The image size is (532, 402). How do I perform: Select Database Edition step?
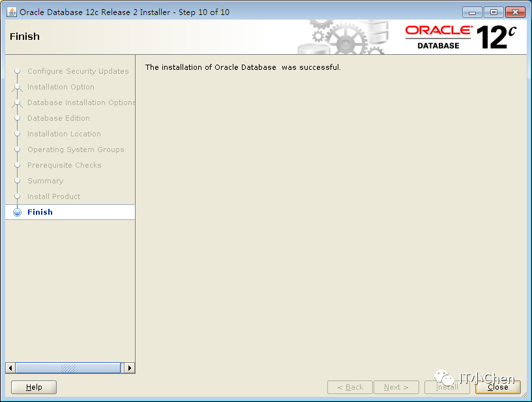59,118
